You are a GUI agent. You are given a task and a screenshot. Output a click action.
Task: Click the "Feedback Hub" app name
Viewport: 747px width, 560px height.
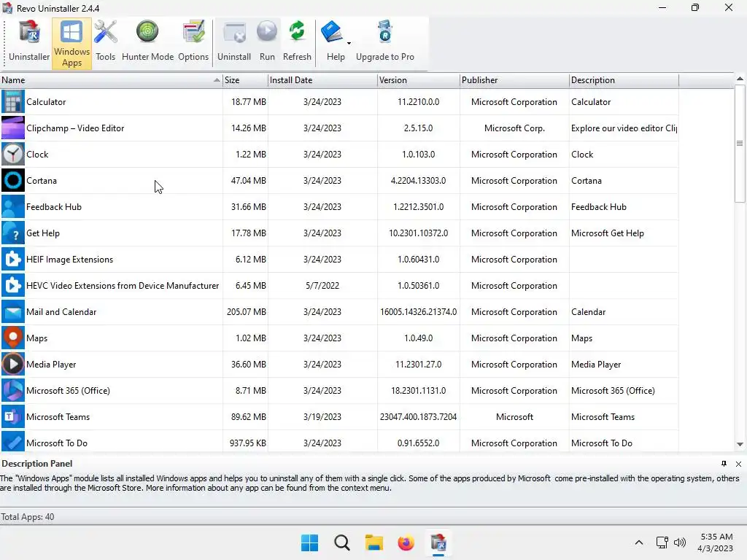54,206
